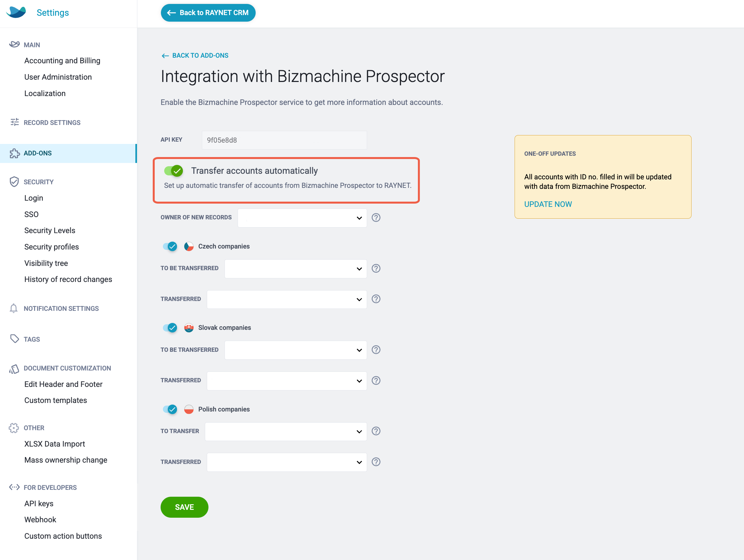Open Polish Transferred dropdown
Viewport: 744px width, 560px height.
pyautogui.click(x=287, y=462)
